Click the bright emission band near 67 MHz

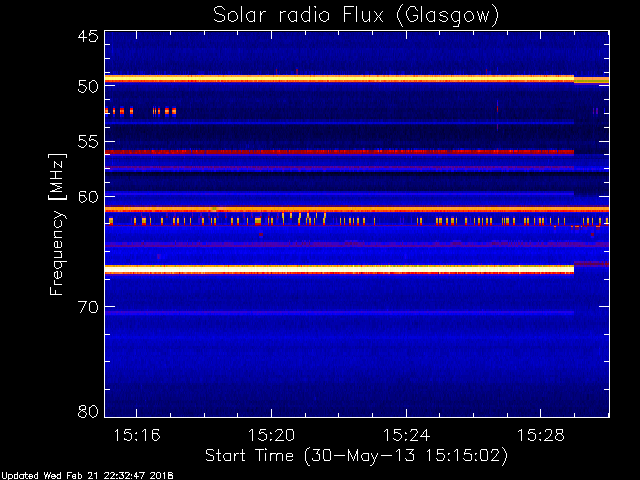tap(340, 269)
